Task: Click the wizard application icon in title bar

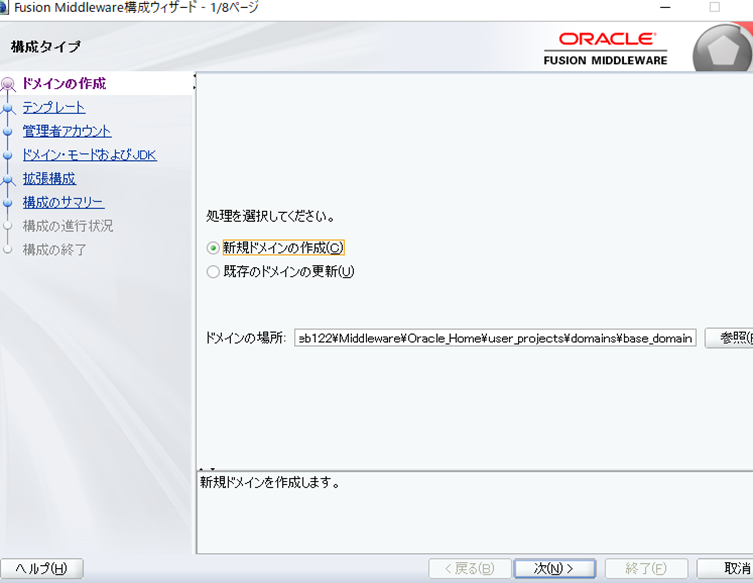Action: (x=5, y=8)
